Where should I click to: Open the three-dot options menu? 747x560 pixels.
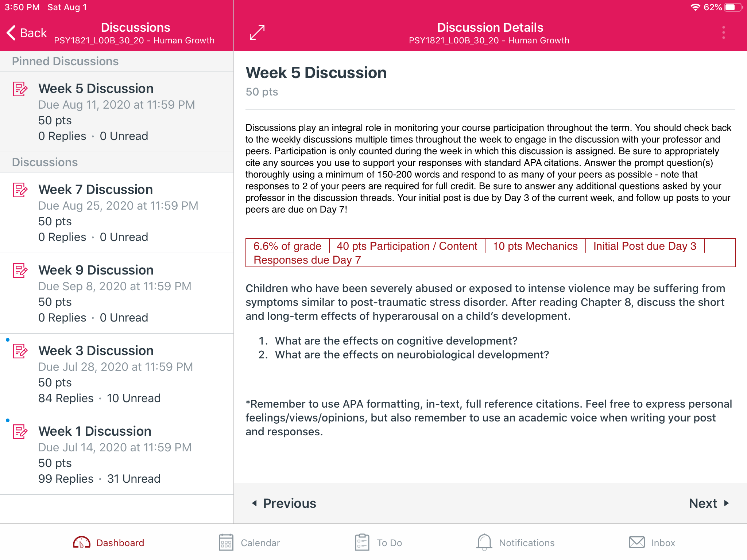(x=724, y=32)
